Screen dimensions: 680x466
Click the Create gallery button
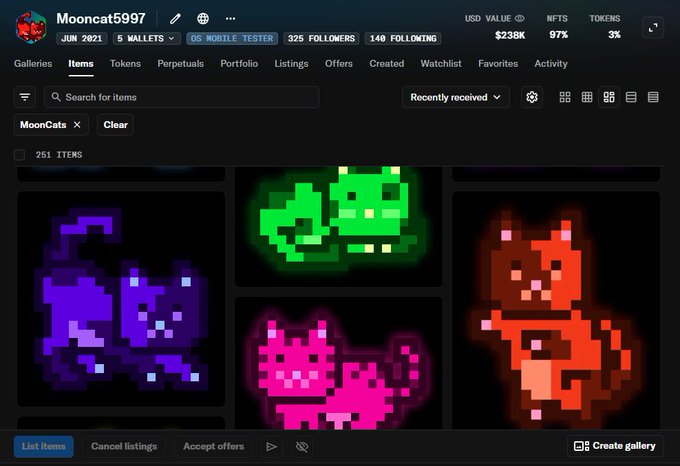tap(615, 446)
